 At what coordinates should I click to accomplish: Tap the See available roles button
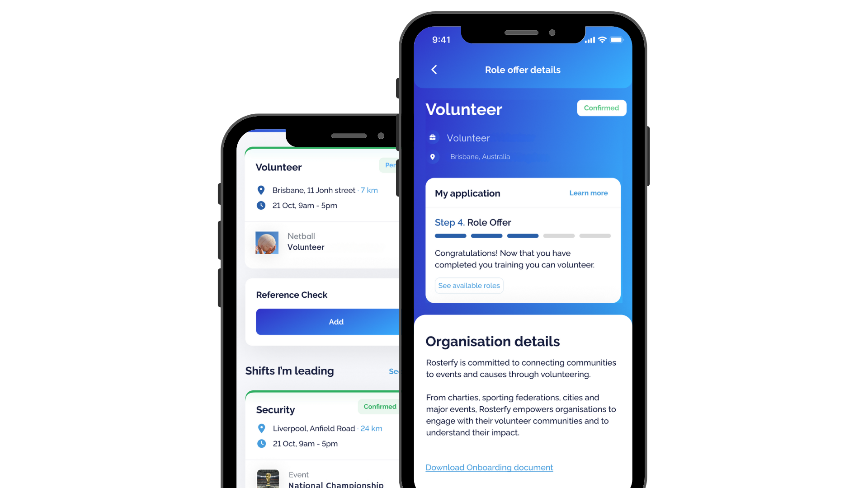[468, 286]
